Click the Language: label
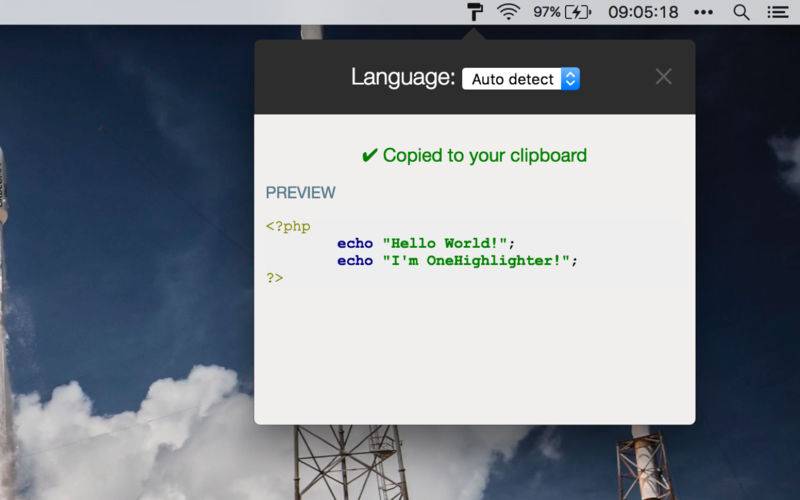The width and height of the screenshot is (800, 500). click(x=403, y=78)
